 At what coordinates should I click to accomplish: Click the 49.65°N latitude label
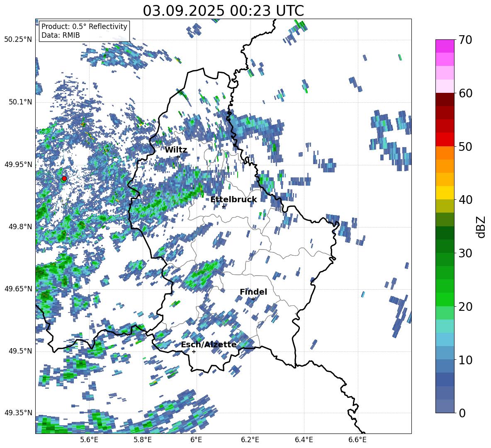click(18, 288)
